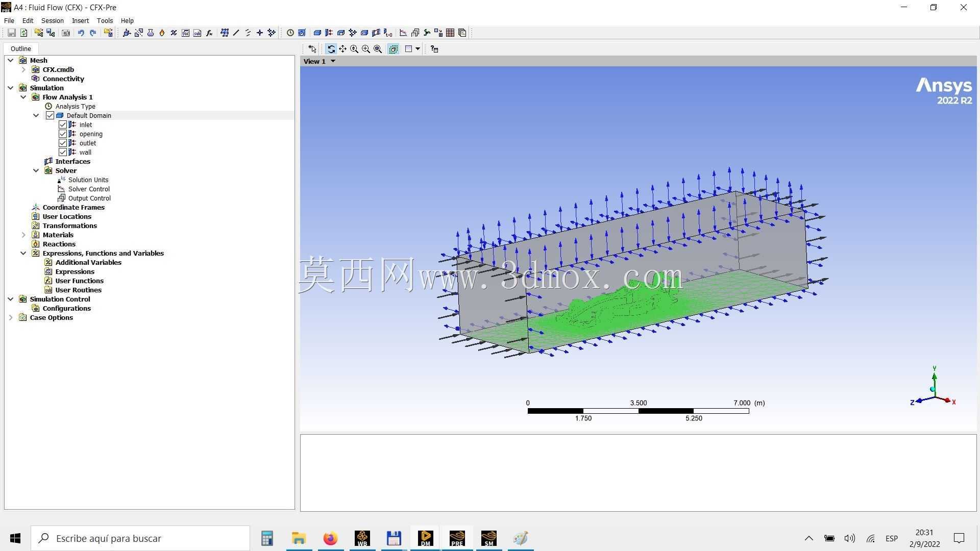
Task: Click the Save Case toolbar icon
Action: coord(11,33)
